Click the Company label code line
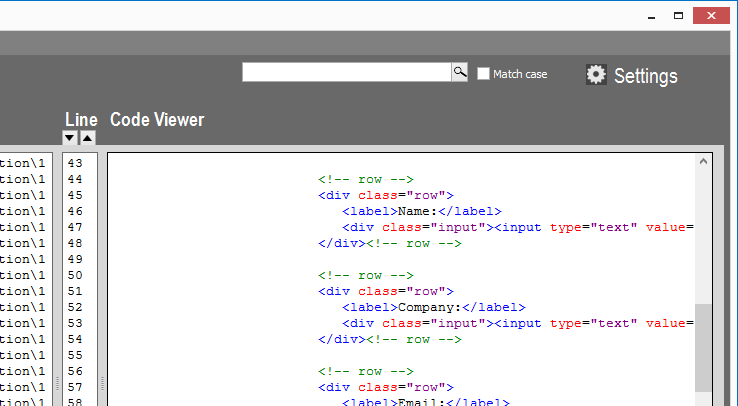This screenshot has width=738, height=406. pos(432,307)
